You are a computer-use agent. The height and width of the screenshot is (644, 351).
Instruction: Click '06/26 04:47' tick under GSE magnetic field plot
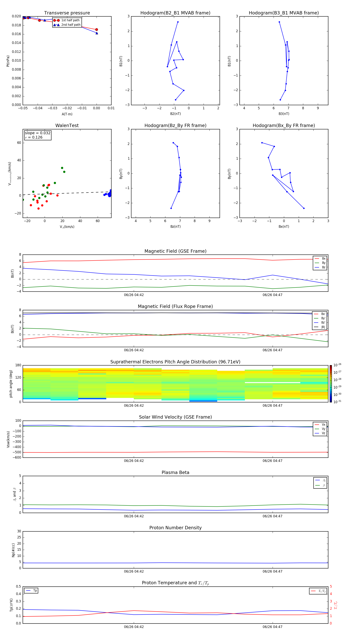click(x=272, y=295)
